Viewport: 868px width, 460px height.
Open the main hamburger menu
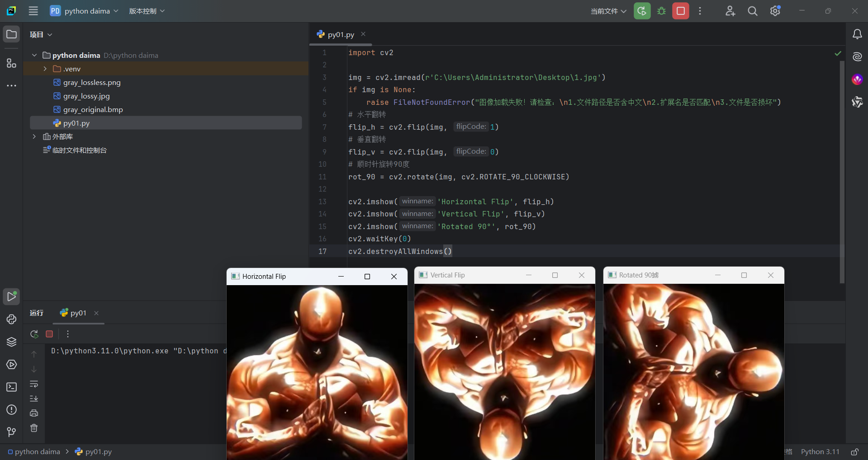click(x=33, y=11)
